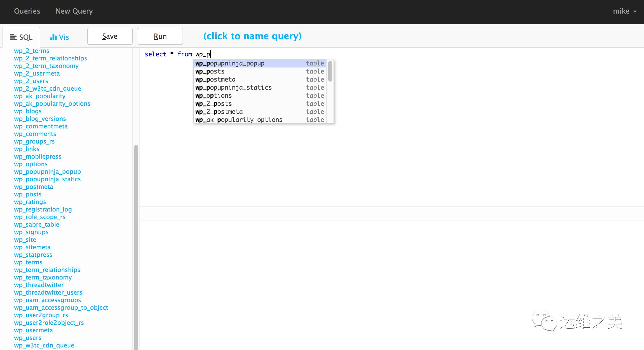Click the SQL list icon on the SQL tab

click(14, 37)
